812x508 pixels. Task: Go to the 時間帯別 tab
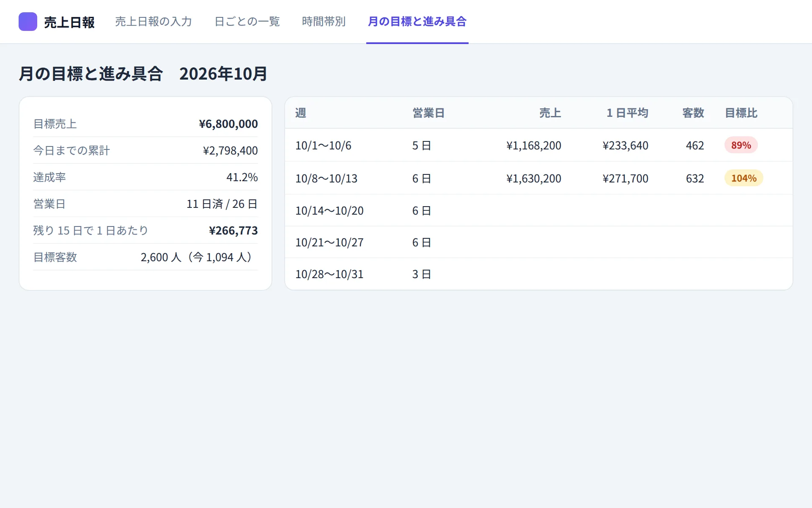(x=324, y=22)
